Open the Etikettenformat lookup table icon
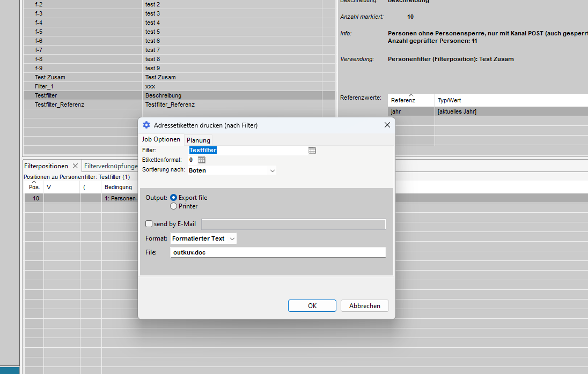588x374 pixels. 202,160
